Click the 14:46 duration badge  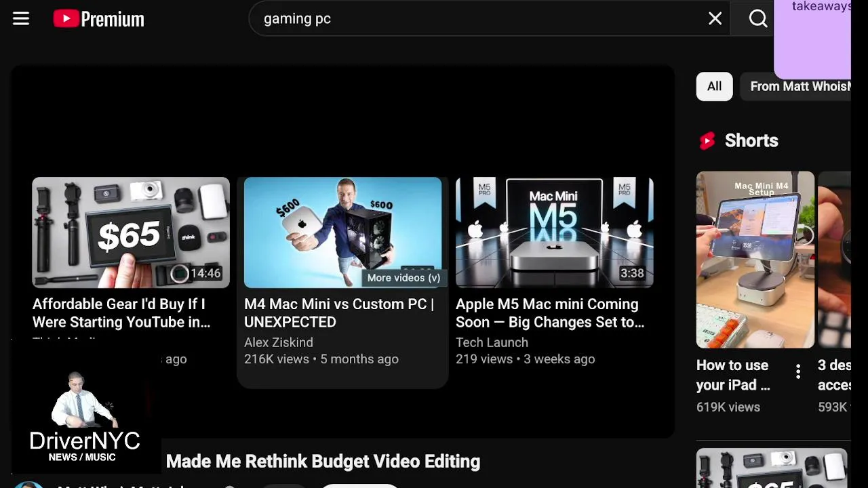coord(205,274)
